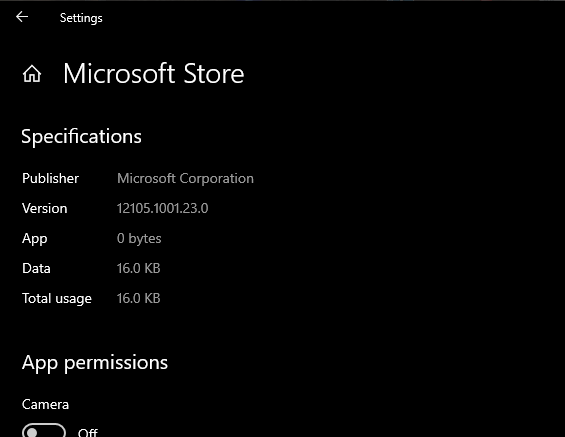565x437 pixels.
Task: Select Microsoft Corporation publisher value
Action: click(x=185, y=178)
